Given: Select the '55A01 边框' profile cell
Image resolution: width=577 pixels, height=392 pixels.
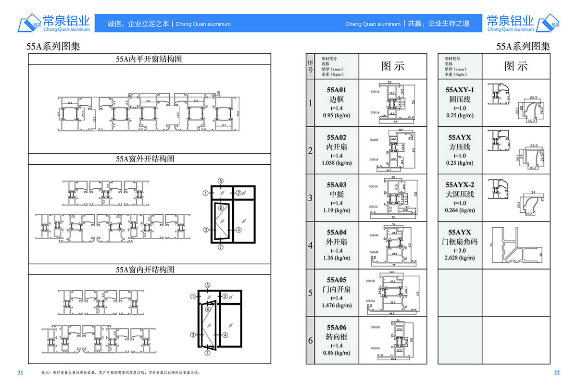Looking at the screenshot, I should coord(337,103).
